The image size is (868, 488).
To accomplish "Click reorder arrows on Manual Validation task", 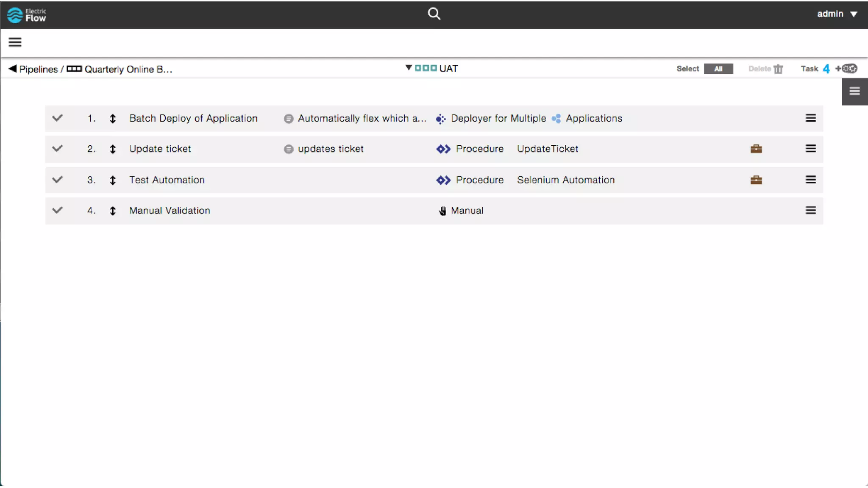I will pyautogui.click(x=112, y=211).
